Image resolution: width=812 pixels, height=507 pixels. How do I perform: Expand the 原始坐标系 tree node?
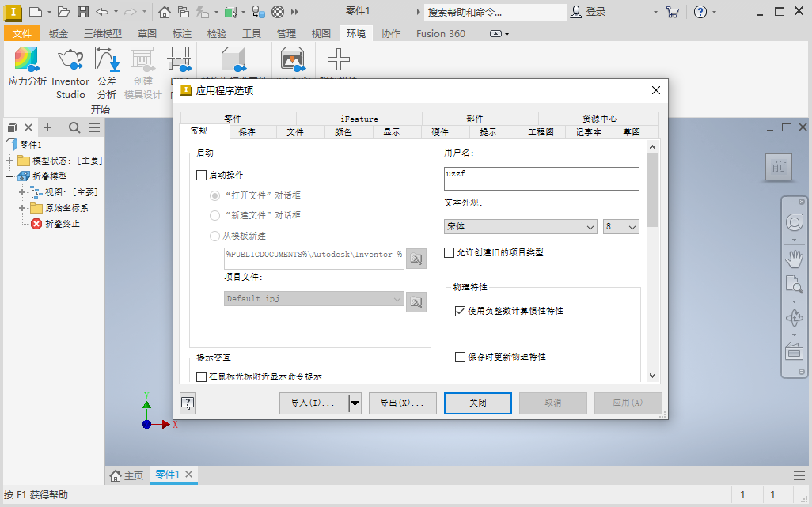(x=22, y=208)
